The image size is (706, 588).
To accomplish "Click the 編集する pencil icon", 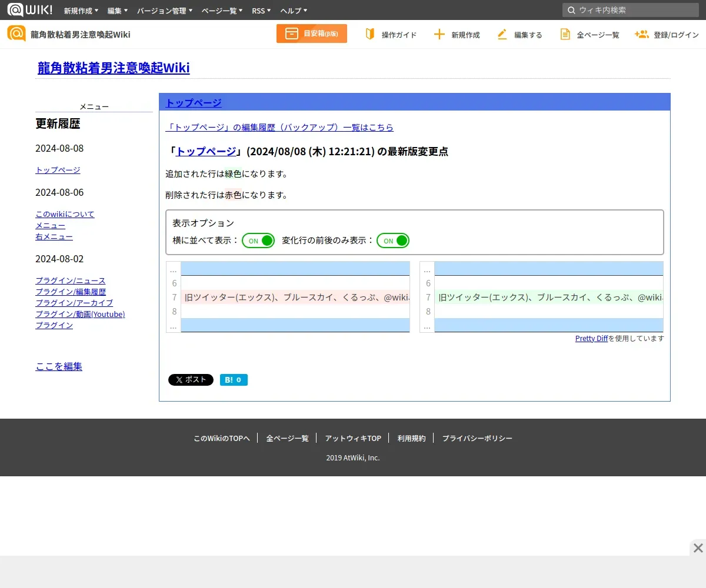I will tap(502, 34).
